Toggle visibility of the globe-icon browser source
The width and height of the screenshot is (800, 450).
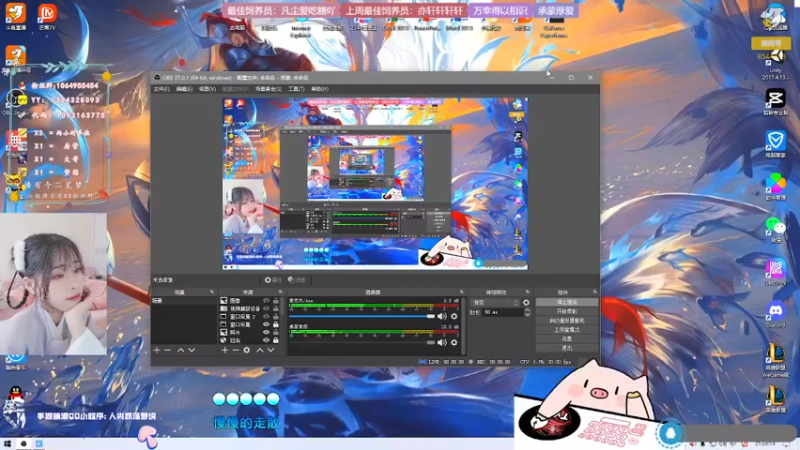[266, 340]
